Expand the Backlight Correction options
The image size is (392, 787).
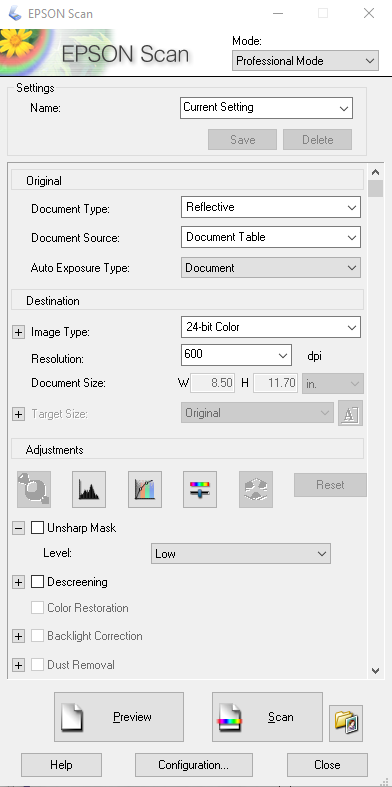coord(18,636)
